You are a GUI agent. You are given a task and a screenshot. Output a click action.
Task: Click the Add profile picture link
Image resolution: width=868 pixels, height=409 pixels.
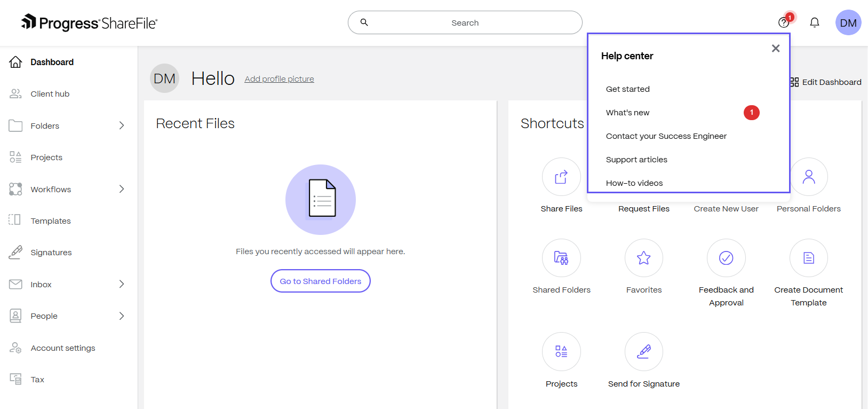coord(279,79)
